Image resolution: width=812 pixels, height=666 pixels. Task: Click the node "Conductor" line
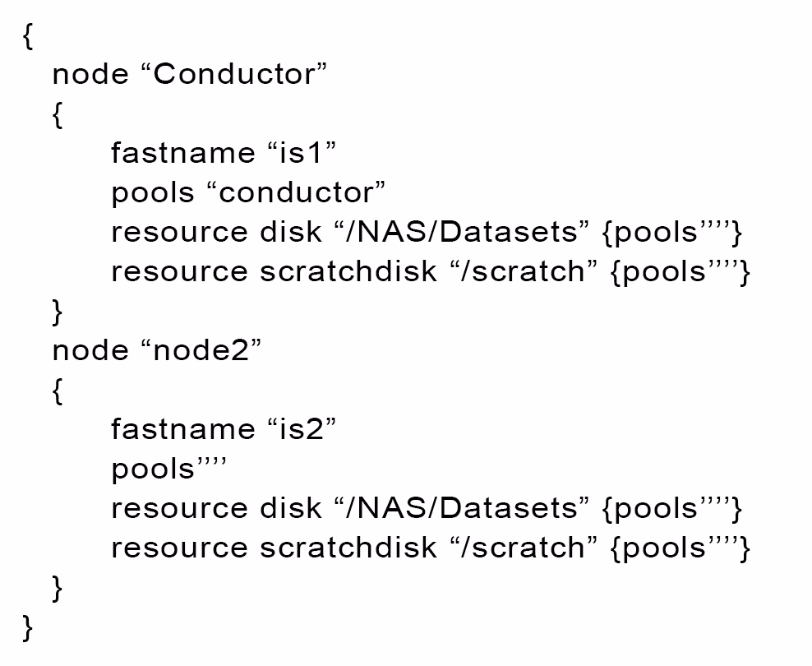(x=190, y=73)
